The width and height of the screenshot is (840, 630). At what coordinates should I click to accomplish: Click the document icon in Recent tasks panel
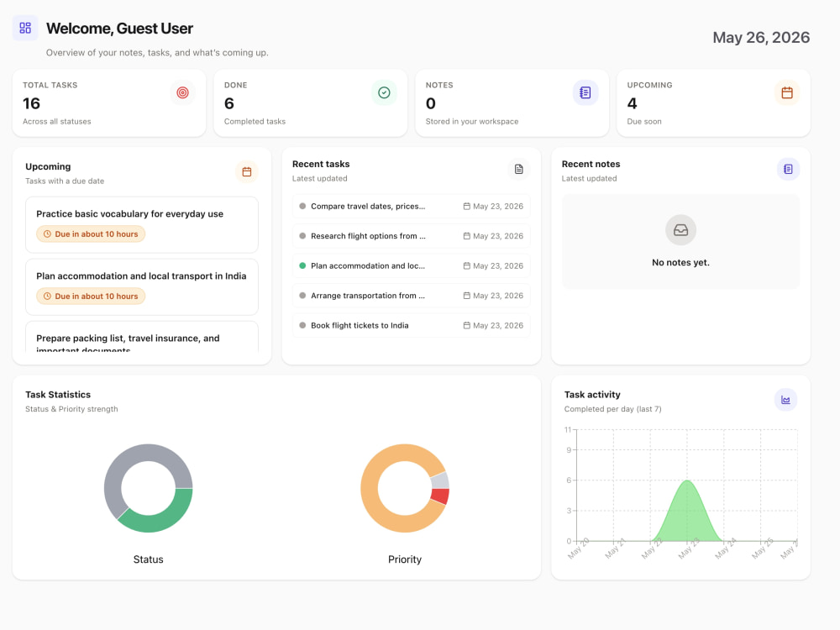click(518, 170)
